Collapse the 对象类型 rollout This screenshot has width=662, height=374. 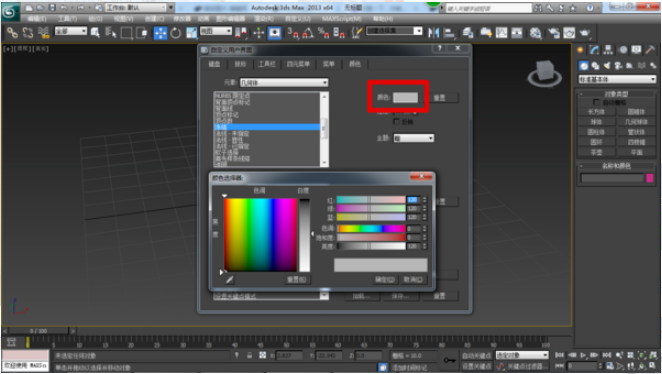[616, 94]
